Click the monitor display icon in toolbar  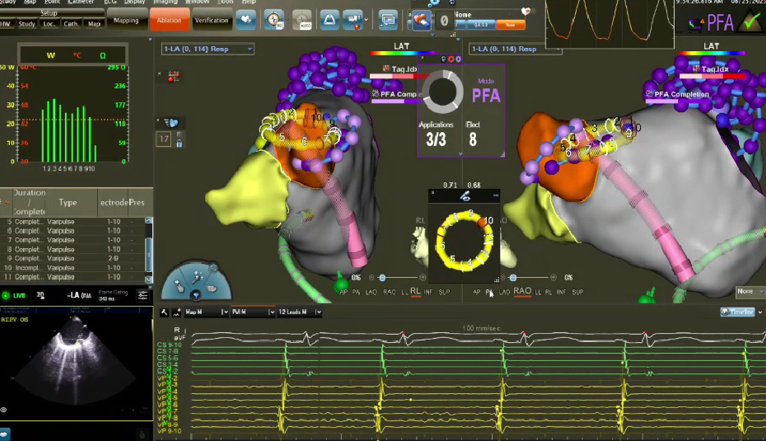[x=388, y=19]
